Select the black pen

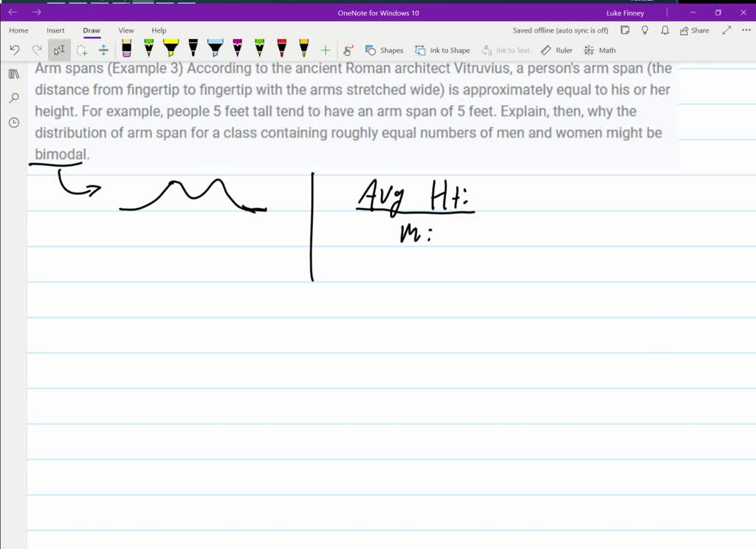193,49
